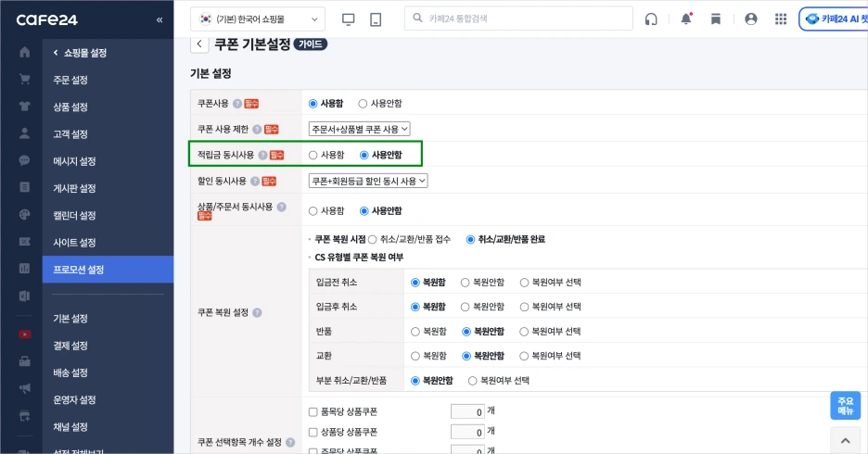Open the speech bubble messages icon
Image resolution: width=868 pixels, height=454 pixels.
pos(25,160)
